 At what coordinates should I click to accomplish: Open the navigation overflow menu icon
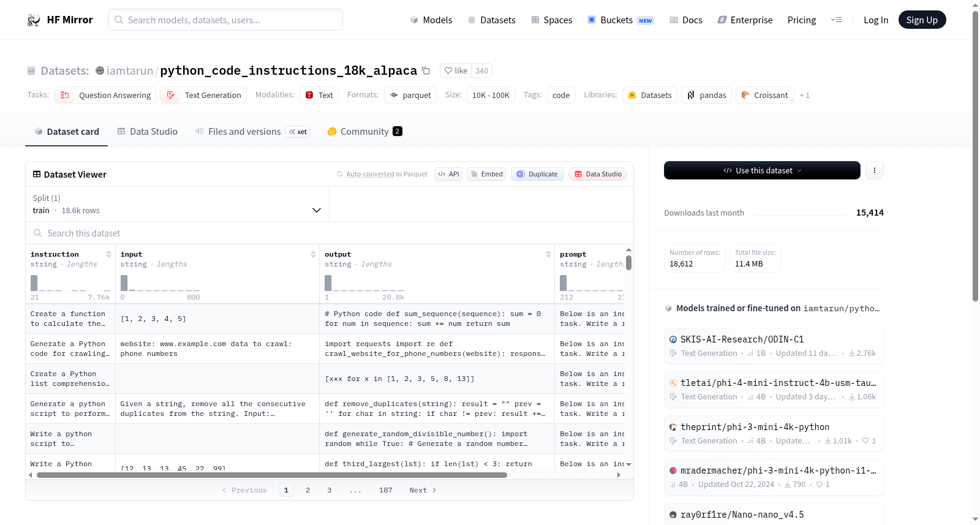pos(836,20)
